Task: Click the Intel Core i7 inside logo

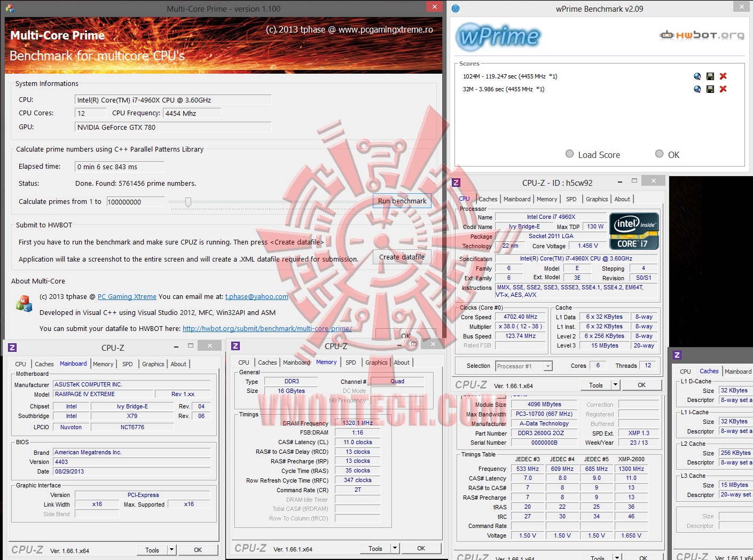Action: (634, 231)
